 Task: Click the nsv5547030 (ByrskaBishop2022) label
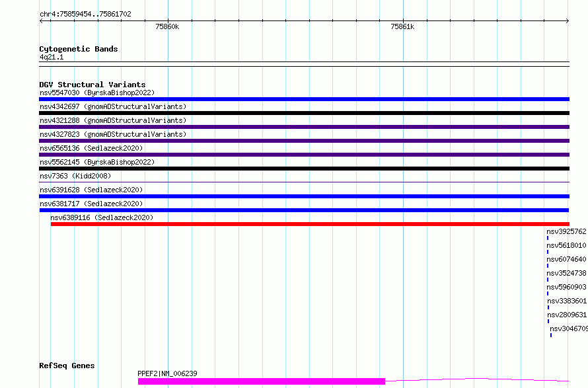point(97,93)
